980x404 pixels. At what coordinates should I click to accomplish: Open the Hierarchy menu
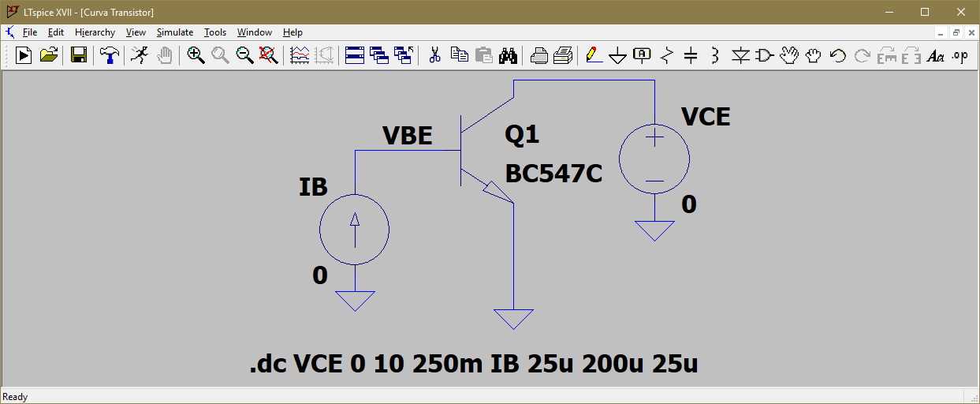pos(95,32)
